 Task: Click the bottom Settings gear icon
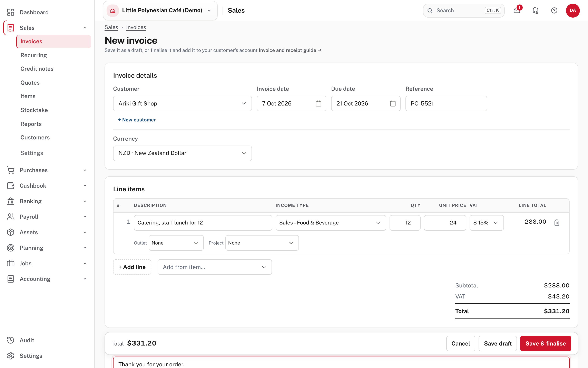pos(11,356)
